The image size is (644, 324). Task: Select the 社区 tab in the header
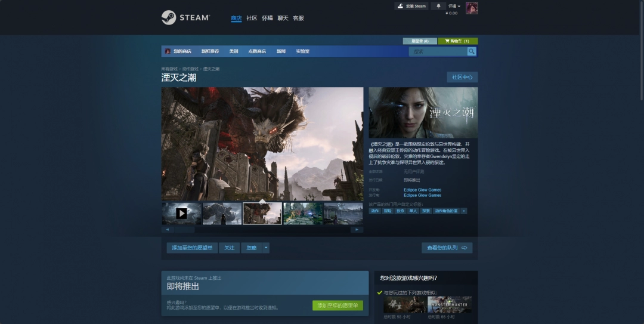pyautogui.click(x=252, y=18)
